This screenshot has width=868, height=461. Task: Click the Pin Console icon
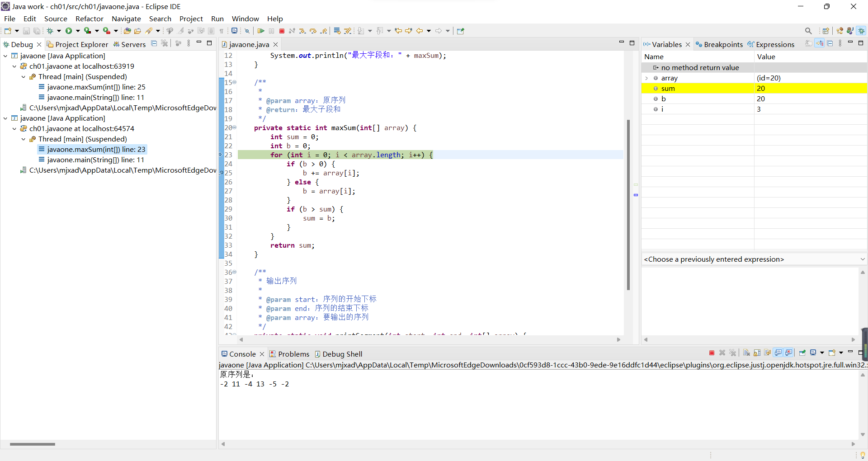pyautogui.click(x=802, y=353)
